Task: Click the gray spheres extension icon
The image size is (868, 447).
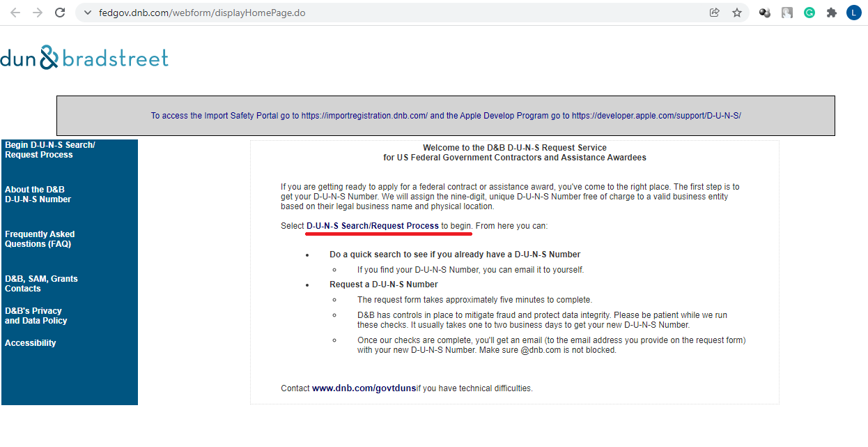Action: (765, 13)
